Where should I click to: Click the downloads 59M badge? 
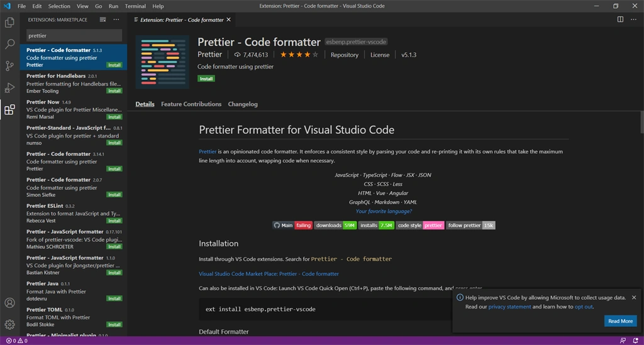click(335, 225)
